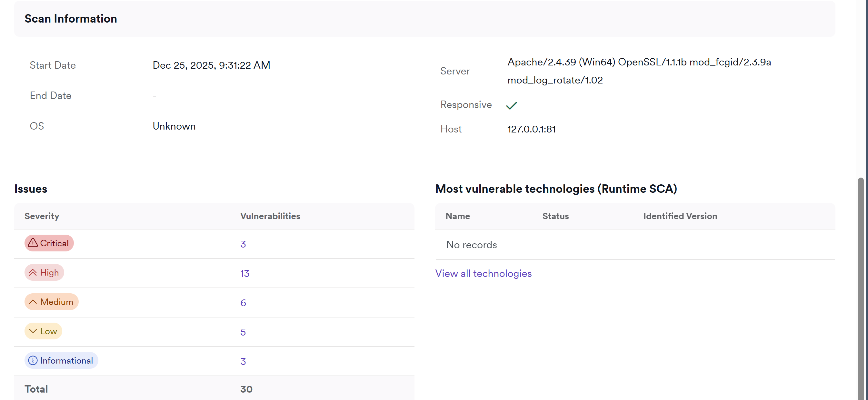The height and width of the screenshot is (400, 868).
Task: Click the green Responsive checkmark icon
Action: tap(511, 105)
